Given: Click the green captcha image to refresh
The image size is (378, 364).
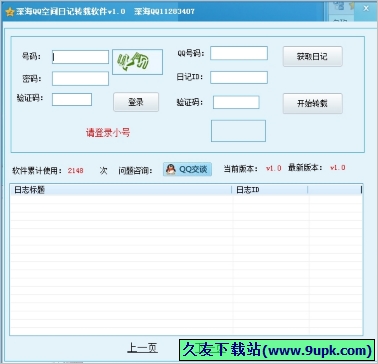Looking at the screenshot, I should pos(137,62).
